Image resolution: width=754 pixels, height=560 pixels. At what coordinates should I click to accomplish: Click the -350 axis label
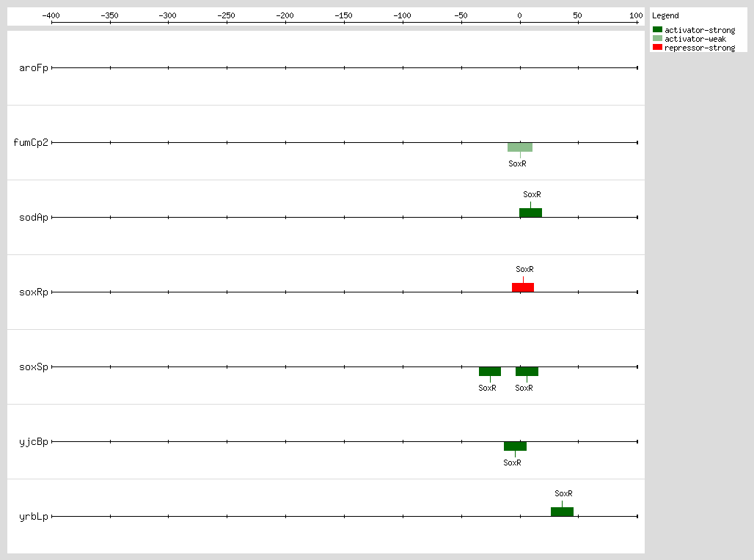click(109, 15)
